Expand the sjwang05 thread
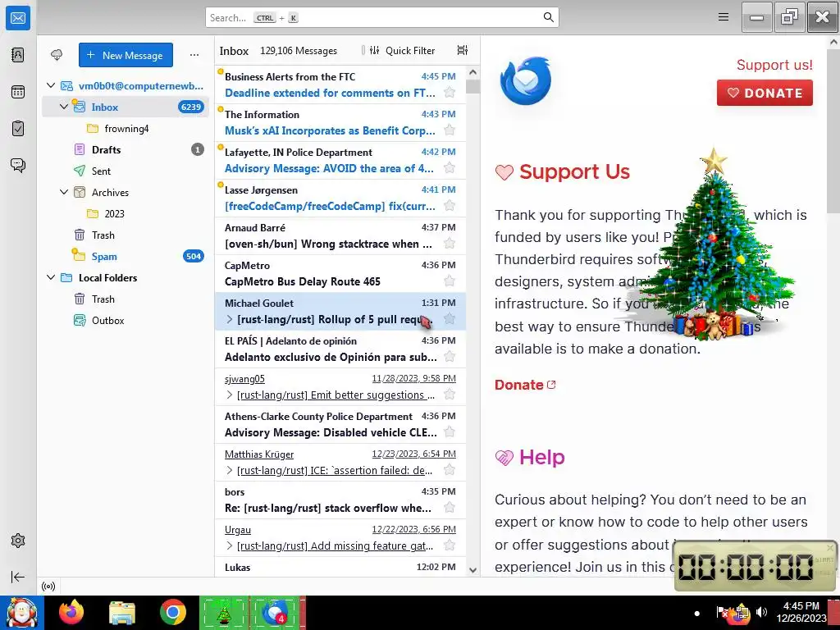 coord(230,395)
